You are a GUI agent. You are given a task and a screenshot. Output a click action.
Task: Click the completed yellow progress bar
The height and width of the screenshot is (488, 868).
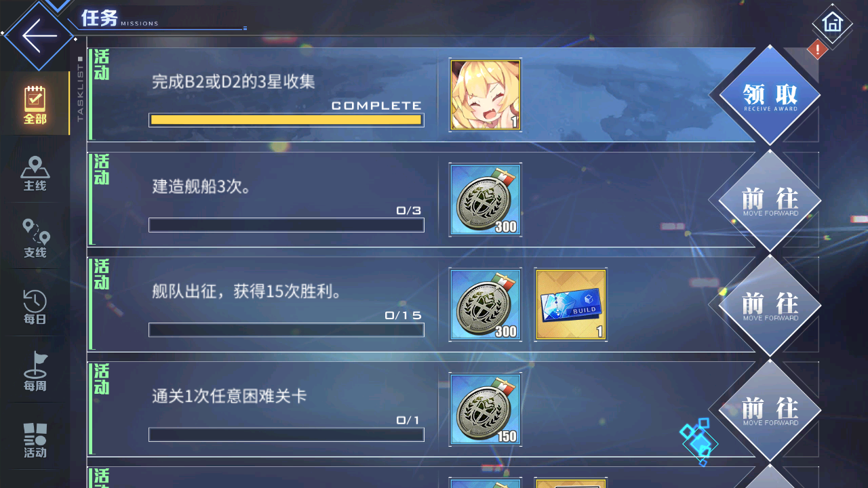click(286, 120)
